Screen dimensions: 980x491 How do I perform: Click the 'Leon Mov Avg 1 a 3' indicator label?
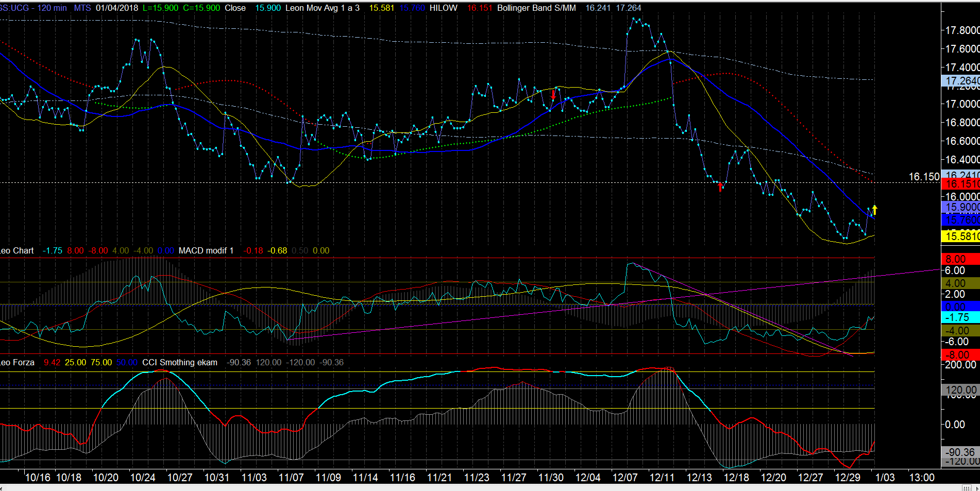tap(323, 8)
